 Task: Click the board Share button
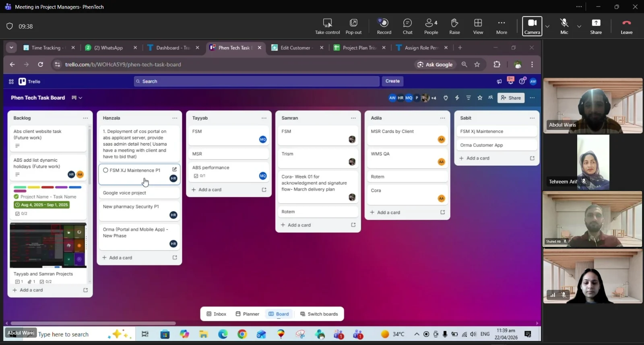coord(511,98)
